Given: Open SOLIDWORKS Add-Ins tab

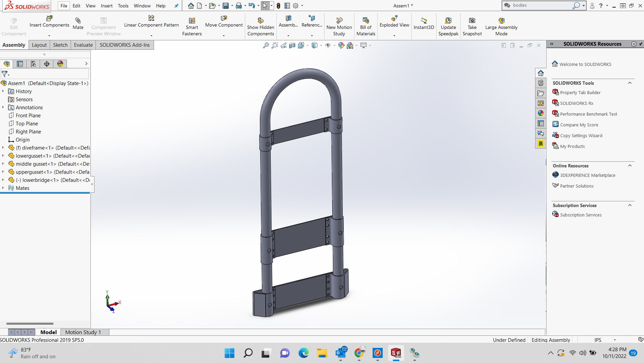Looking at the screenshot, I should [125, 45].
